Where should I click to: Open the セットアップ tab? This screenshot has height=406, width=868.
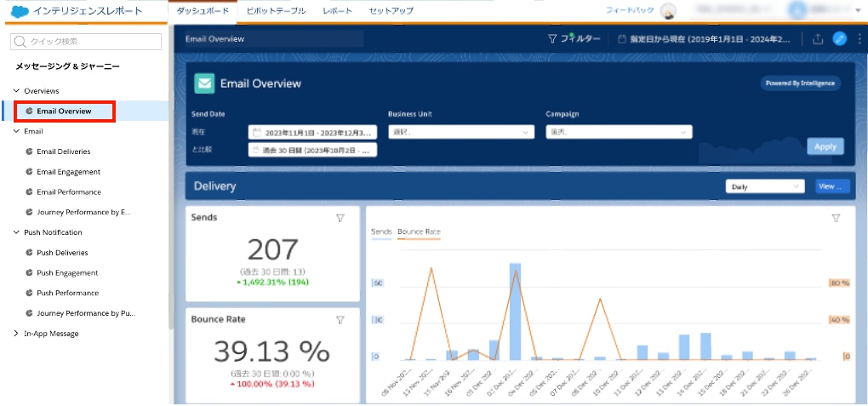pos(391,11)
